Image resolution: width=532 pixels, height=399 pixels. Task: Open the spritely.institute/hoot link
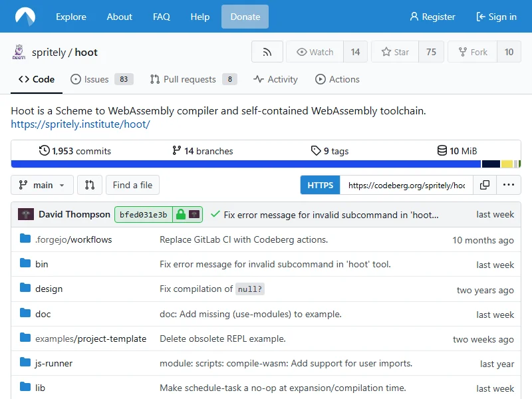pos(80,124)
